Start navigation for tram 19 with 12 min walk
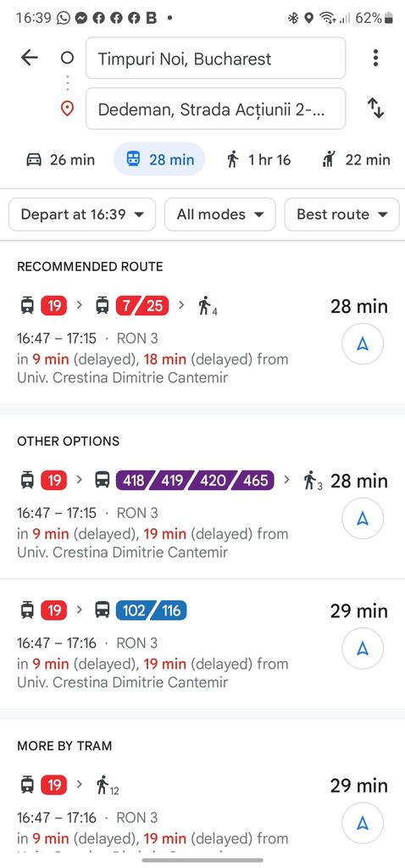This screenshot has height=868, width=405. click(x=363, y=823)
